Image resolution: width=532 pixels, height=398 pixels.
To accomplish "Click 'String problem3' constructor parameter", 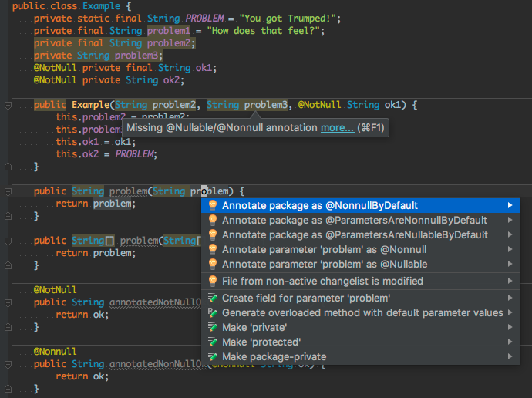I will tap(247, 105).
